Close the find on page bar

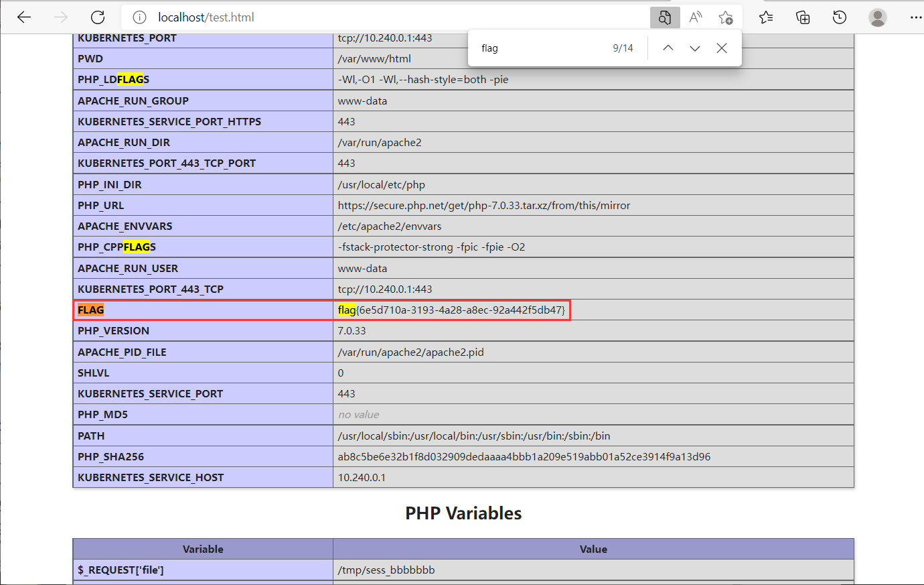pos(722,48)
